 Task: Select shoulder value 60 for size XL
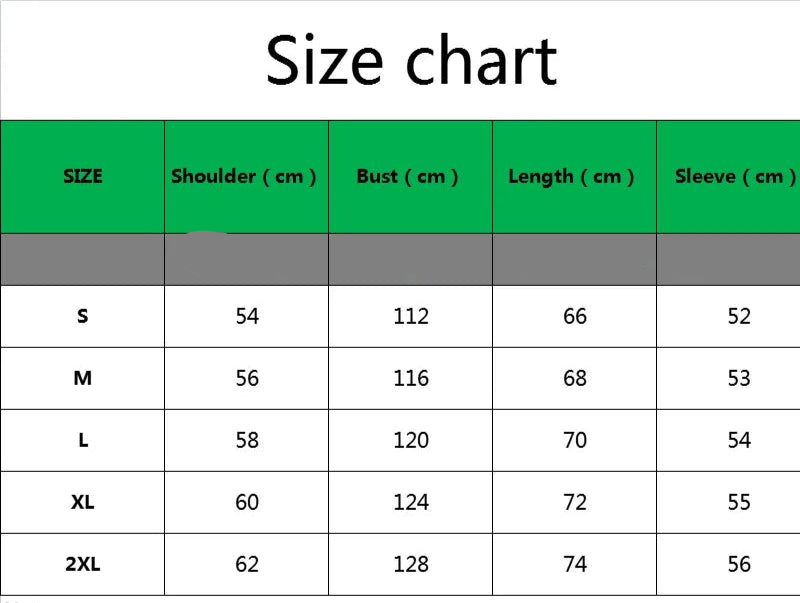point(247,502)
